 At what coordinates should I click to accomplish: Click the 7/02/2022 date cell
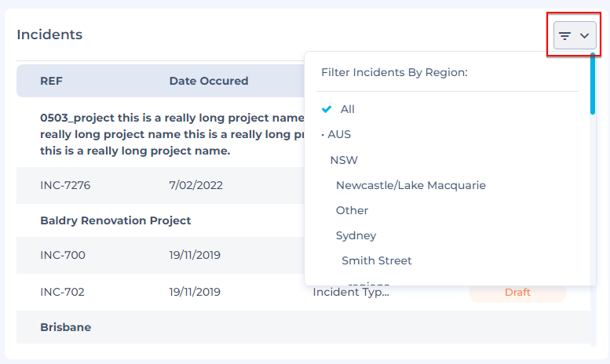click(x=195, y=185)
